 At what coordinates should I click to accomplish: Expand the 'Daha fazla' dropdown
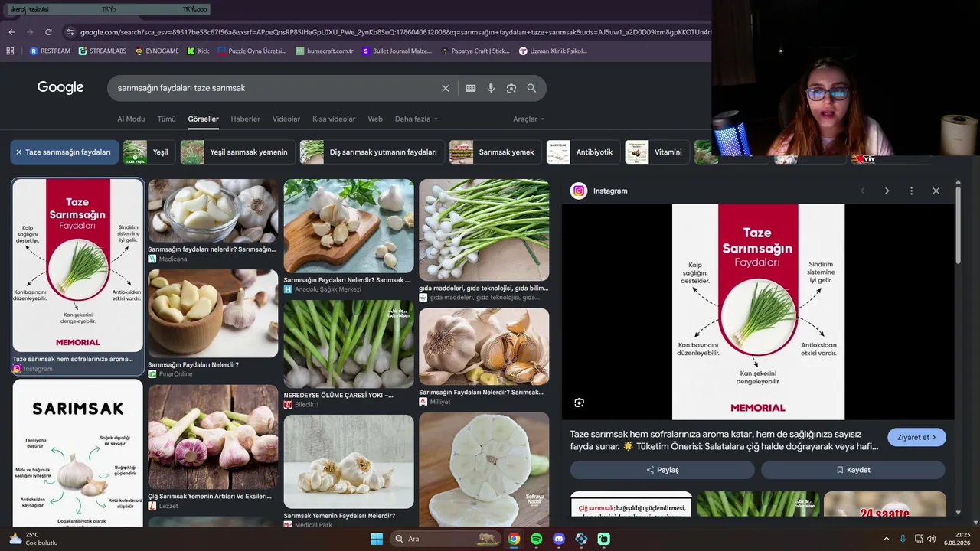[416, 119]
